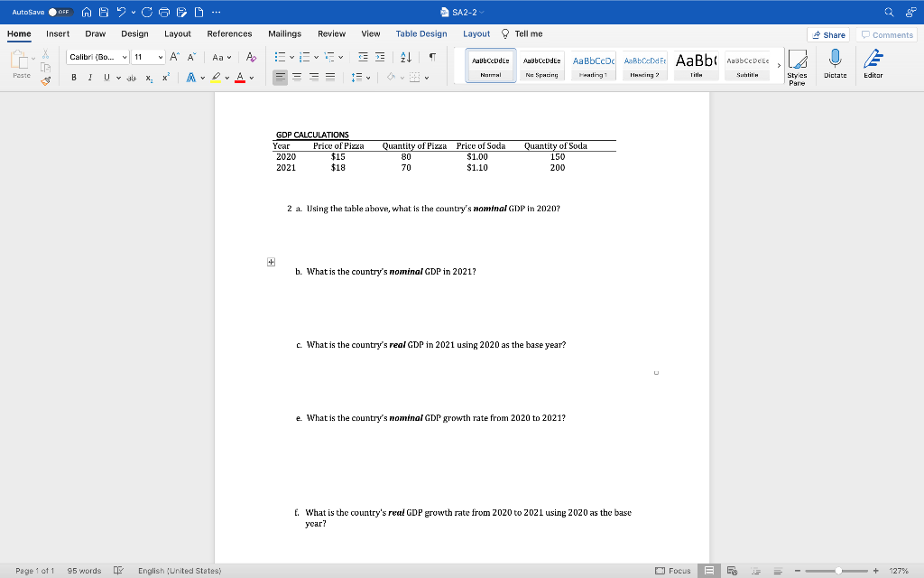Justify the text
The width and height of the screenshot is (924, 578).
pyautogui.click(x=330, y=77)
